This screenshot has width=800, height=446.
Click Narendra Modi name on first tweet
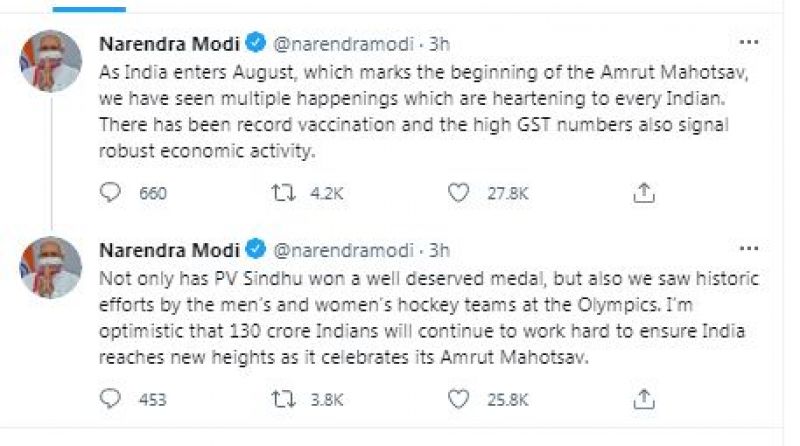167,43
